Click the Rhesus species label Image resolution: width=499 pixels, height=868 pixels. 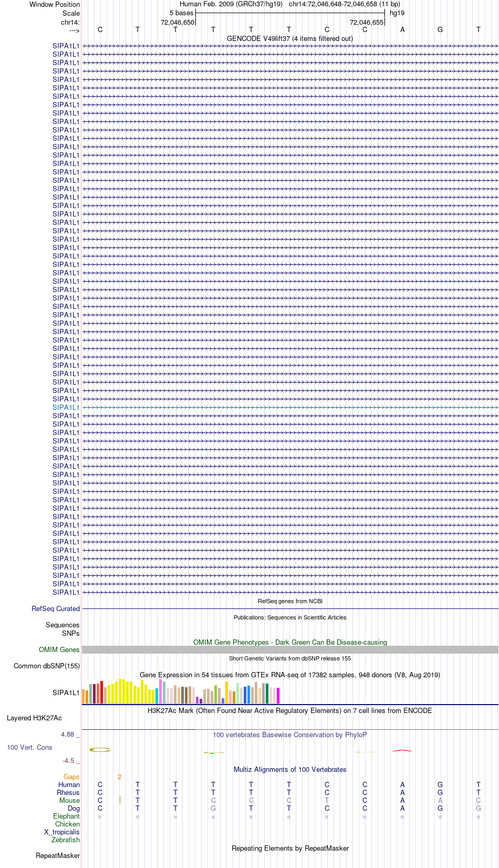(68, 793)
